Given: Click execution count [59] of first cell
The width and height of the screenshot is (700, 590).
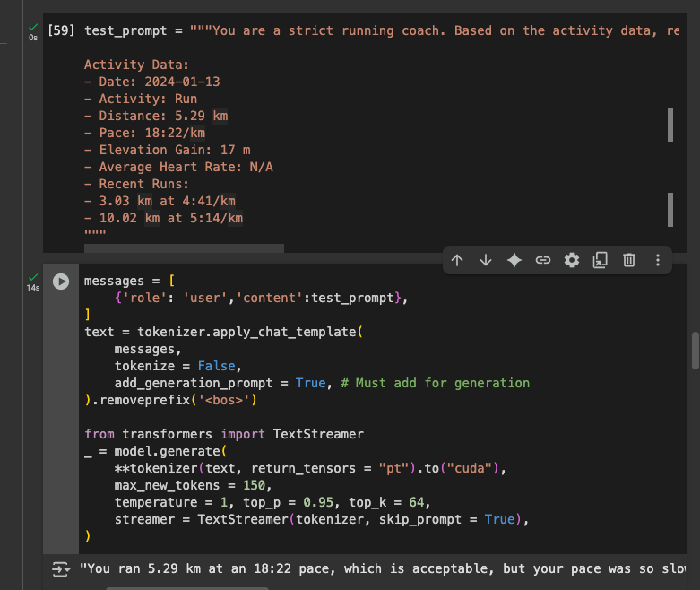Looking at the screenshot, I should click(x=61, y=30).
